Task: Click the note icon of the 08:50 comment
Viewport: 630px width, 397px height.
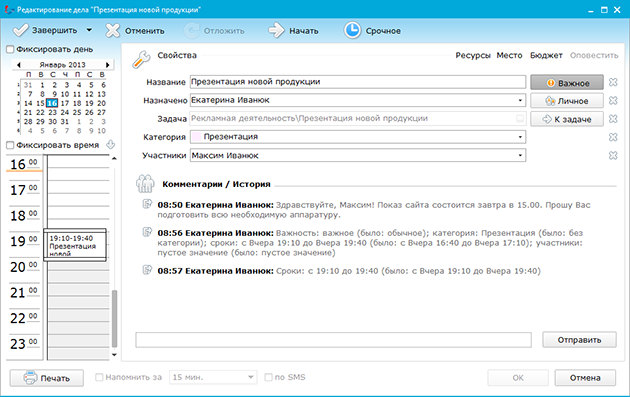Action: coord(147,204)
